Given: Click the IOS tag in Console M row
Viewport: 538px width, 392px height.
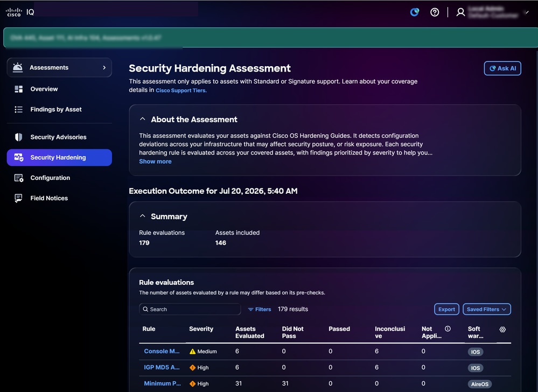Looking at the screenshot, I should 475,352.
